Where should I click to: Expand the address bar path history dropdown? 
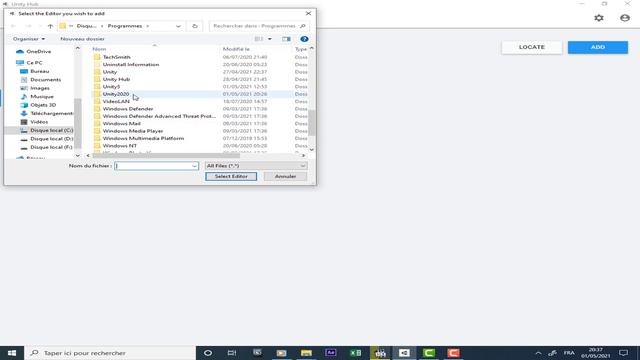(178, 26)
